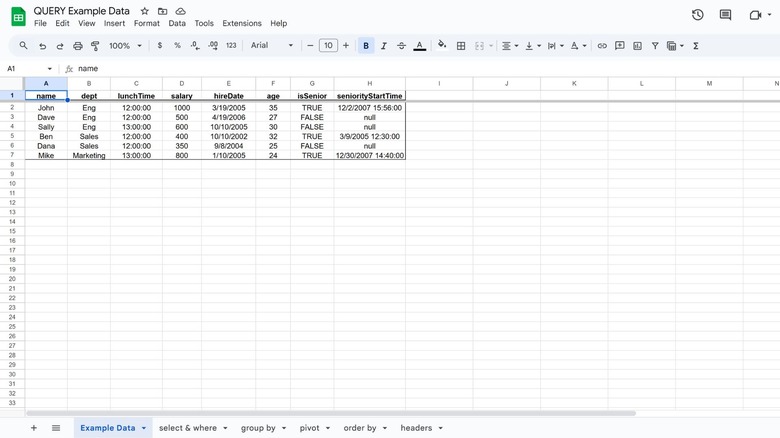
Task: Click the create filter funnel icon
Action: [655, 46]
